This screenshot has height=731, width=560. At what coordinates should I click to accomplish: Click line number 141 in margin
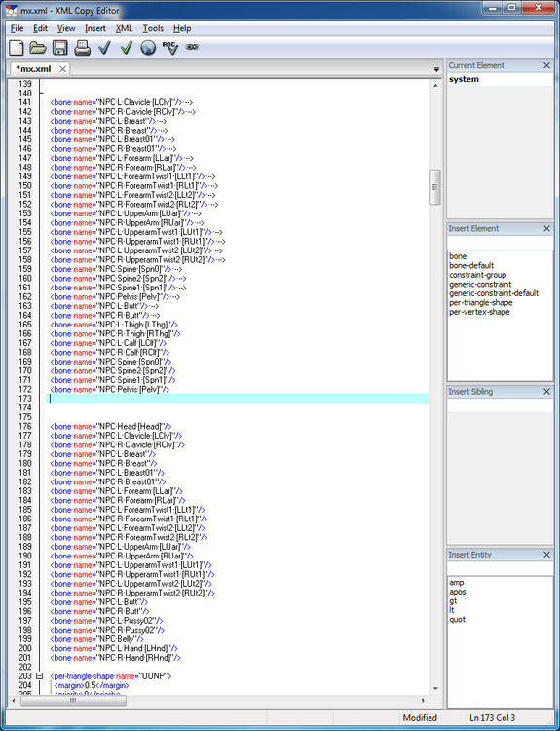[24, 102]
